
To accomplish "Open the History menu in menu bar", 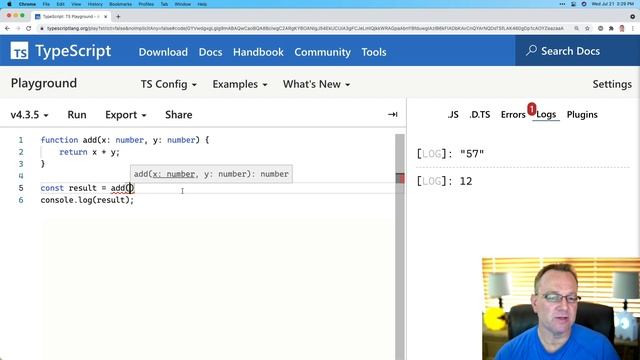I will pos(95,4).
